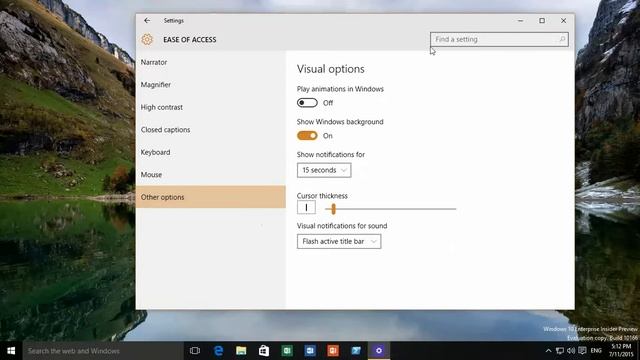Select Mouse in the sidebar

pos(211,174)
